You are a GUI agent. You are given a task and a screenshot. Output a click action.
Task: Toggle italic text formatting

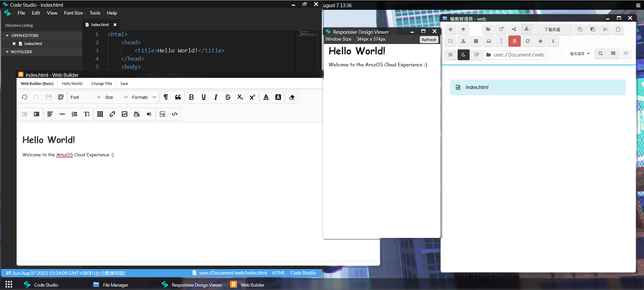tap(216, 97)
